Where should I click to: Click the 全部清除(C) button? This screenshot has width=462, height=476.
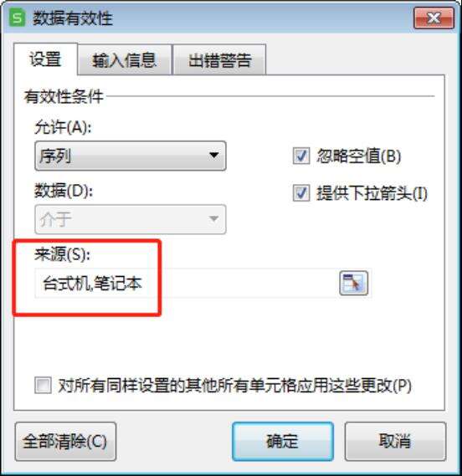[x=65, y=442]
